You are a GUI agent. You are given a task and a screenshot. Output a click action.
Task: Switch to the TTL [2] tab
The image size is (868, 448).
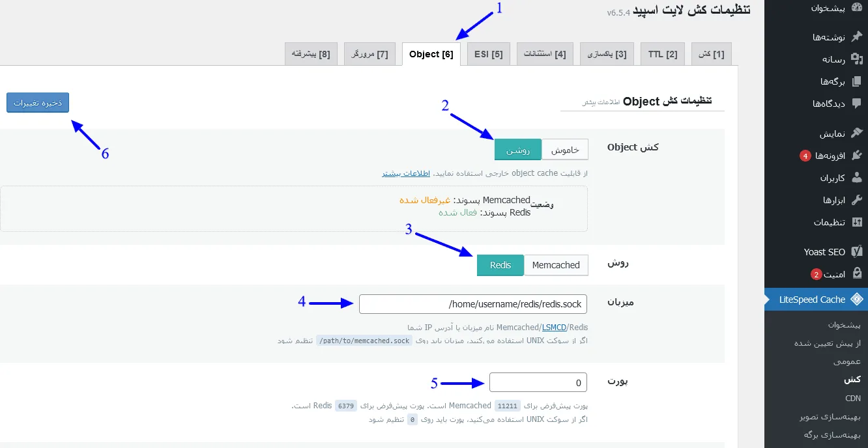click(x=662, y=54)
